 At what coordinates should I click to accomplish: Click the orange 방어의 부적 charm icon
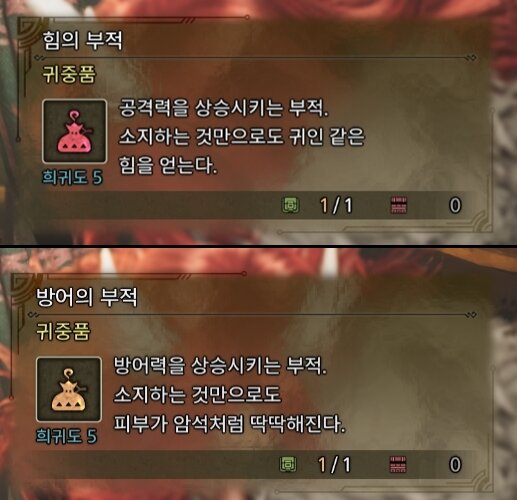(69, 389)
